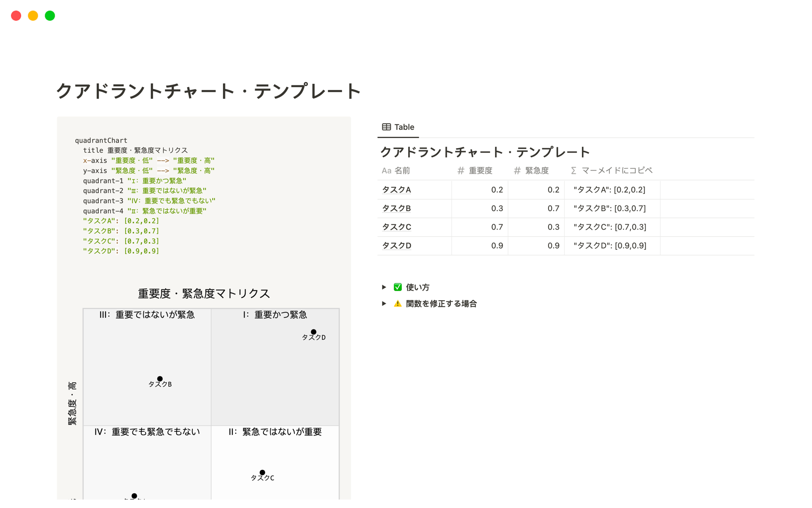Click the タスクD data point in the chart

[x=313, y=332]
